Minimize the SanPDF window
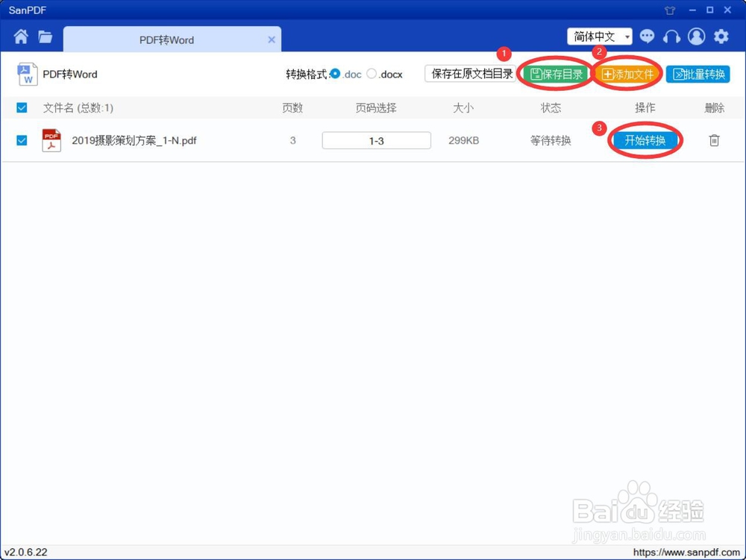 coord(692,10)
